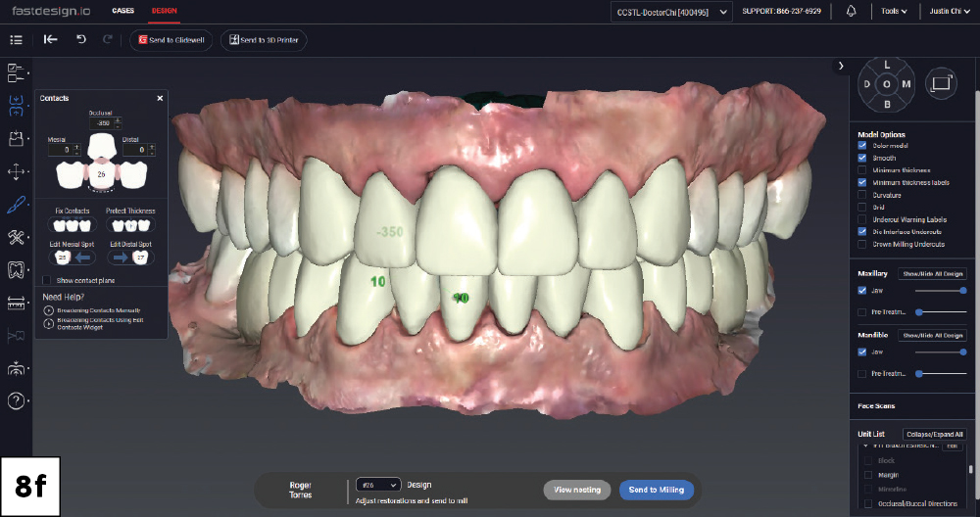Open the list menu icon in the toolbar
The width and height of the screenshot is (980, 517).
coord(17,40)
